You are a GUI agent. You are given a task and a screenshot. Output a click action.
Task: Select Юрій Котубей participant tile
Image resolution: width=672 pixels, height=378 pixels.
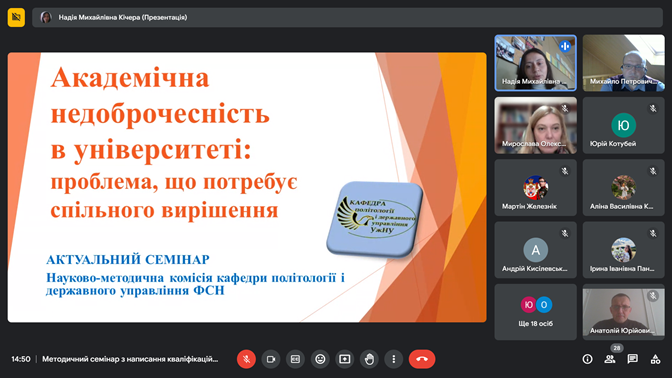click(x=624, y=125)
